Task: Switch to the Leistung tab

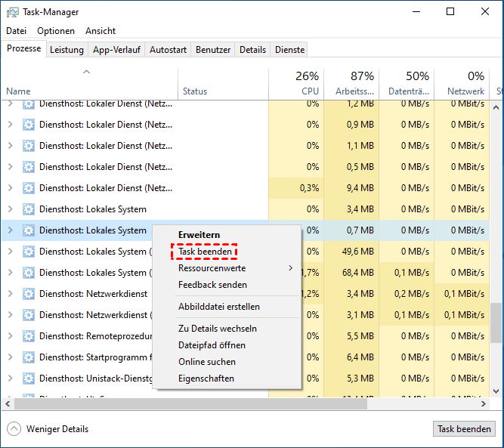Action: (67, 50)
